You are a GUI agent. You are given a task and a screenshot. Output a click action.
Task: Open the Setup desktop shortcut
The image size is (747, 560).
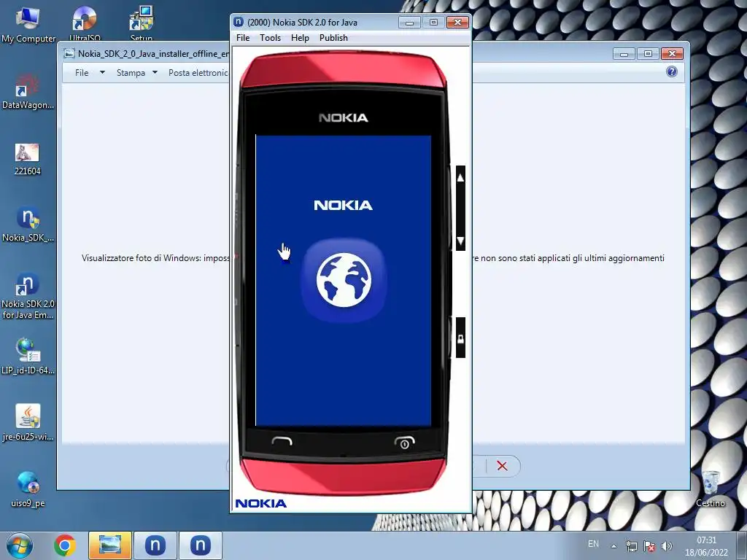pos(141,24)
